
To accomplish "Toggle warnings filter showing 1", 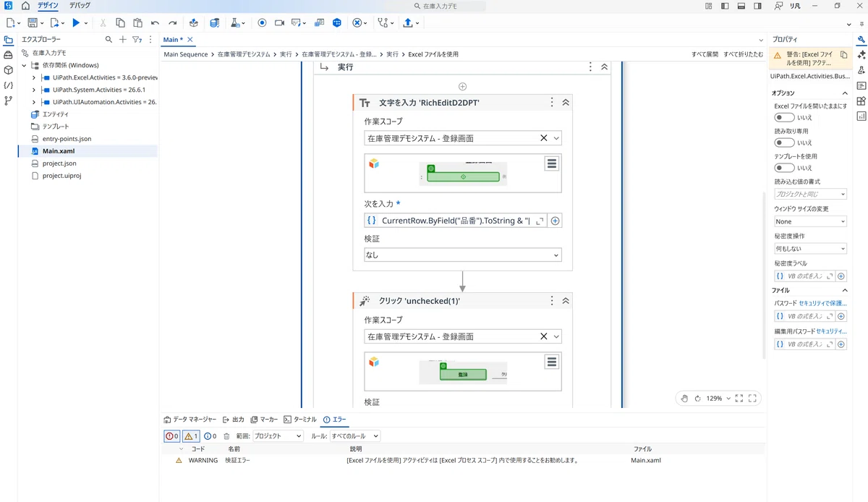I will click(x=191, y=436).
